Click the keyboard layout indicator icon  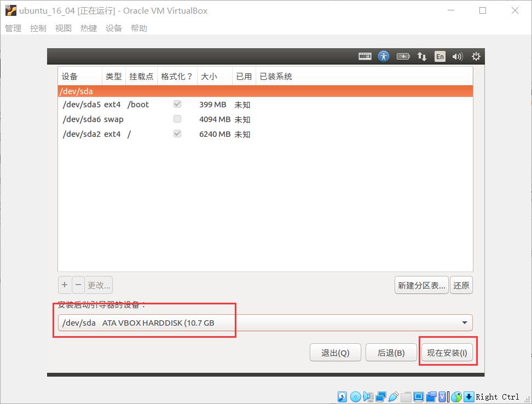pos(365,56)
